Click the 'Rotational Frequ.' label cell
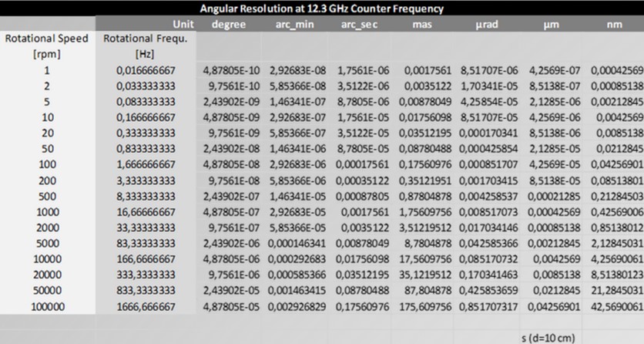Screen dimensions: 644x344 pyautogui.click(x=144, y=39)
